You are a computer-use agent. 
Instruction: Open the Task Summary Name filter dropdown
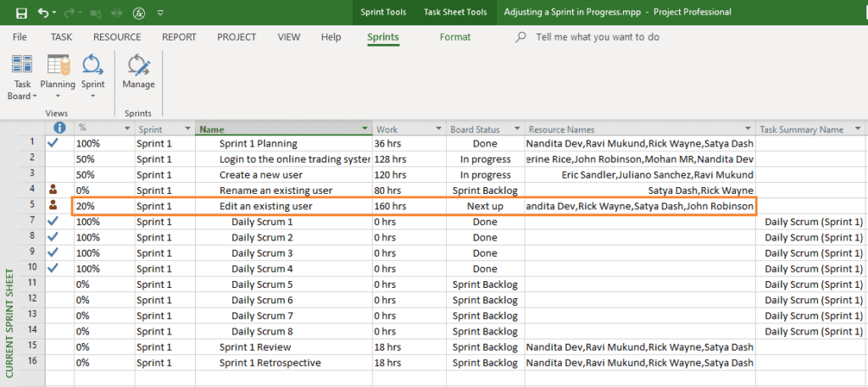point(858,130)
